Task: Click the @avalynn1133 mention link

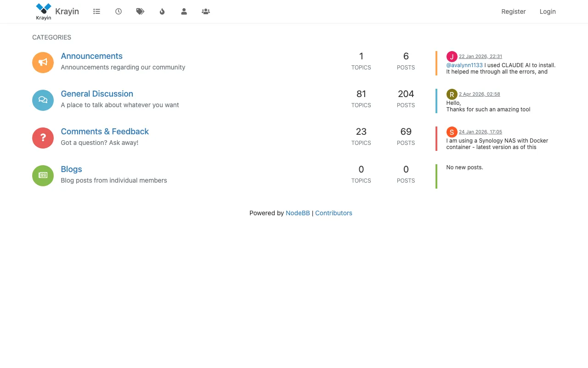Action: [464, 65]
